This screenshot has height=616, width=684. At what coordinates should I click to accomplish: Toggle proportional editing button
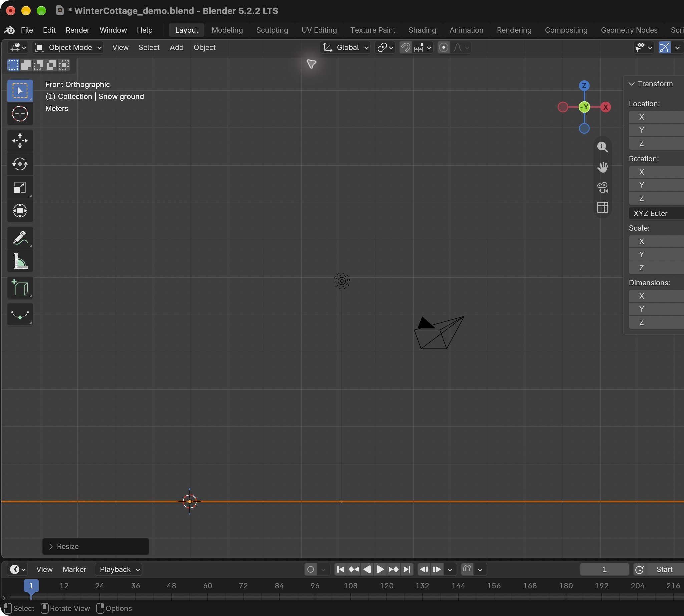pyautogui.click(x=444, y=48)
